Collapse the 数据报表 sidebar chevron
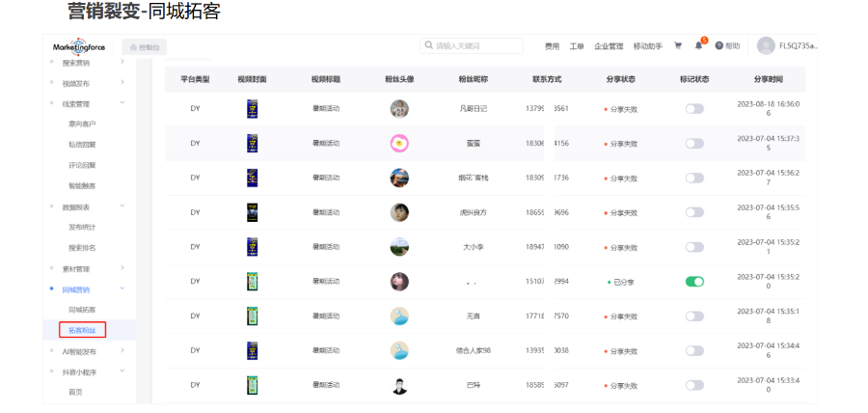This screenshot has height=413, width=868. click(x=122, y=206)
